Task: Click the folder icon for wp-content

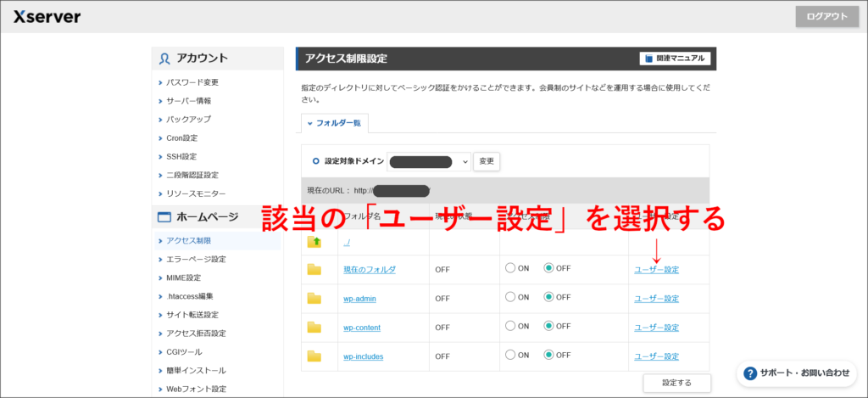Action: 314,327
